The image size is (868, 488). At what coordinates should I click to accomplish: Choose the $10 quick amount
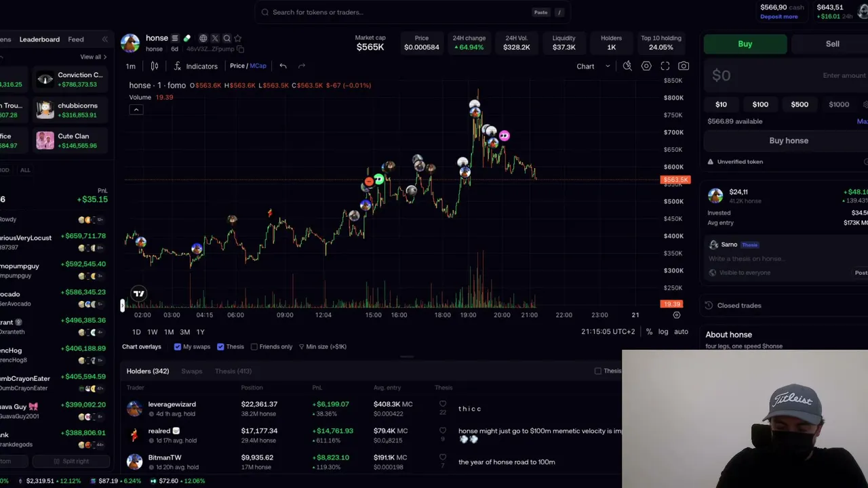click(x=721, y=104)
